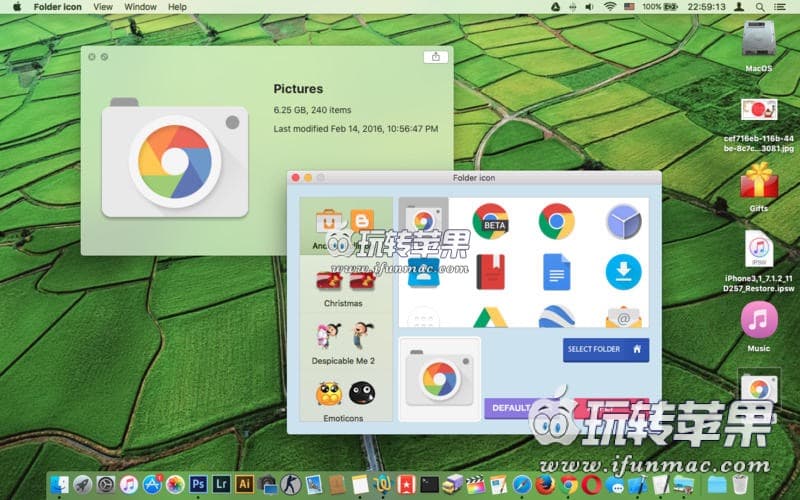Open Final Cut Pro from the Dock
Screen dimensions: 800x500
(476, 484)
